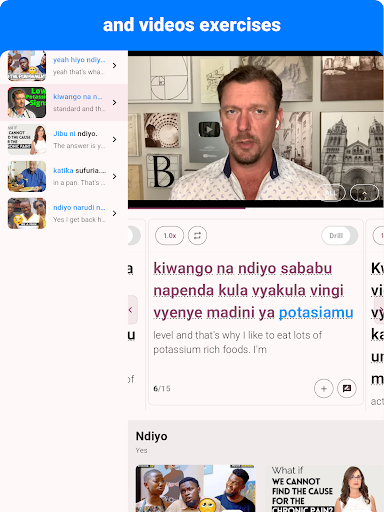Open the Low Potassium Signs thumbnail
Screen dimensions: 384x512
[x=27, y=102]
